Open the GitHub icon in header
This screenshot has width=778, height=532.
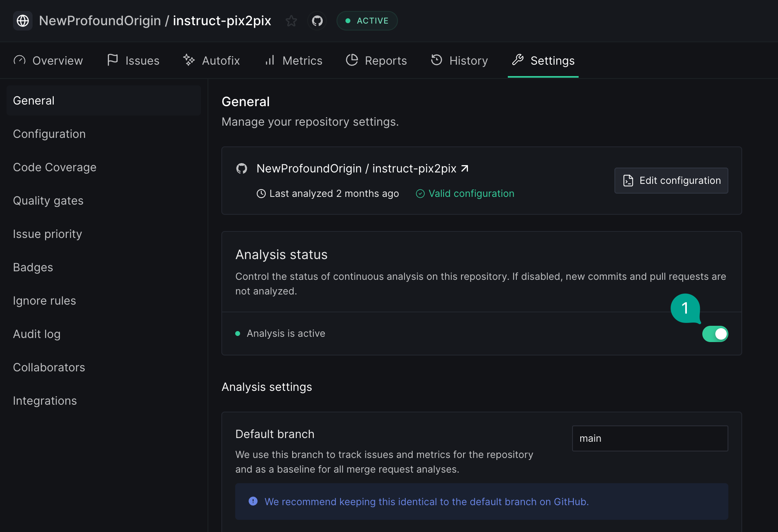(x=317, y=21)
